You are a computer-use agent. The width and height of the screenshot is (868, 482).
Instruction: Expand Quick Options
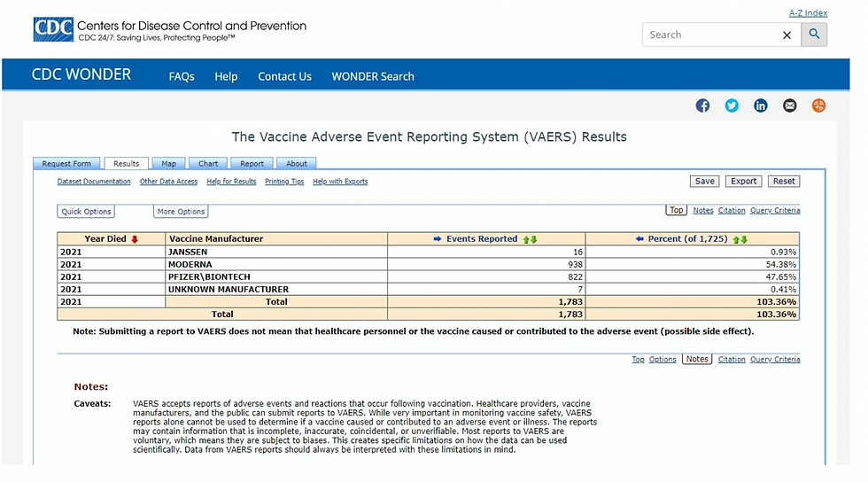point(86,211)
